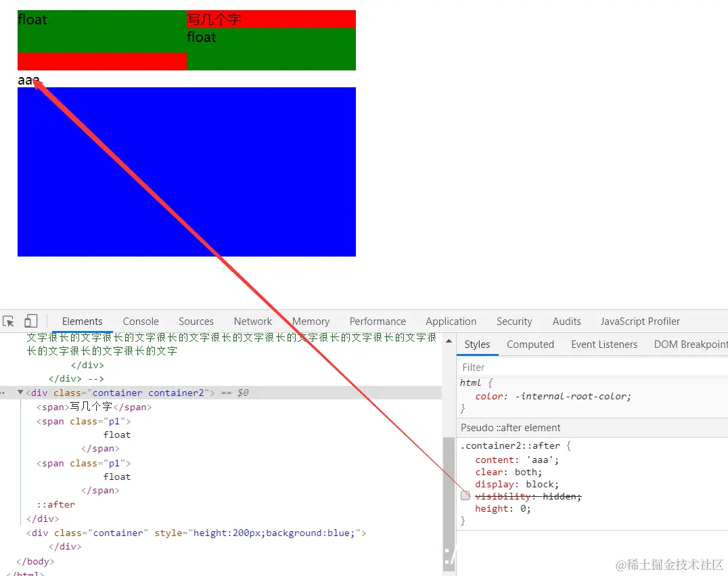This screenshot has width=728, height=576.
Task: Open the Security tab
Action: [514, 322]
